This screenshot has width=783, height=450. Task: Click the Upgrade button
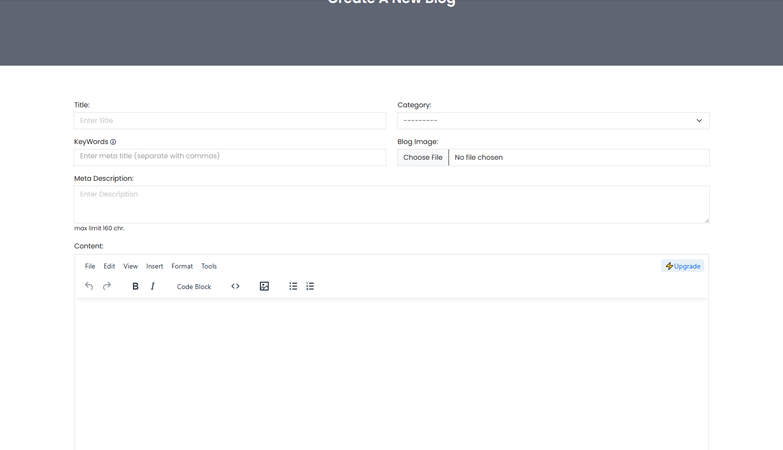(683, 266)
